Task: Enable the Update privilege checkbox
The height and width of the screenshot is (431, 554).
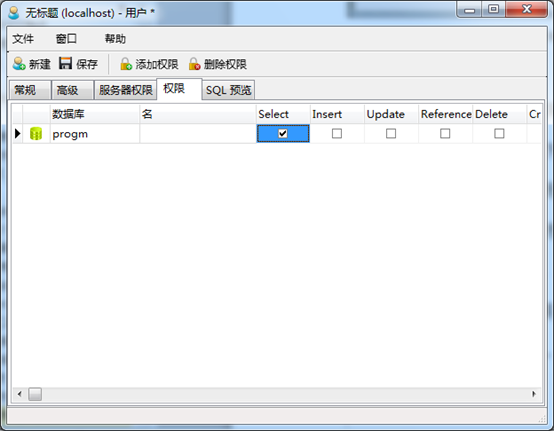Action: tap(391, 134)
